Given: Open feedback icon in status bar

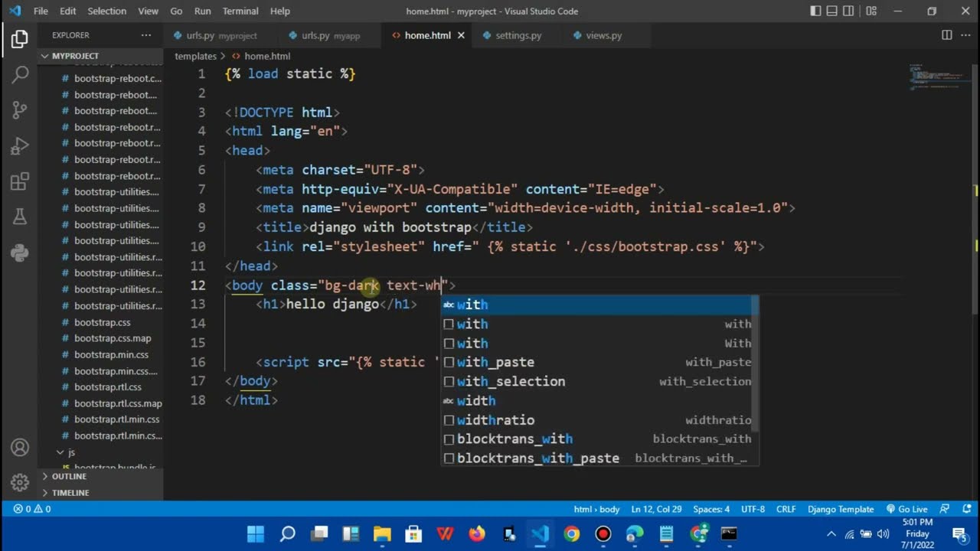Looking at the screenshot, I should (946, 509).
